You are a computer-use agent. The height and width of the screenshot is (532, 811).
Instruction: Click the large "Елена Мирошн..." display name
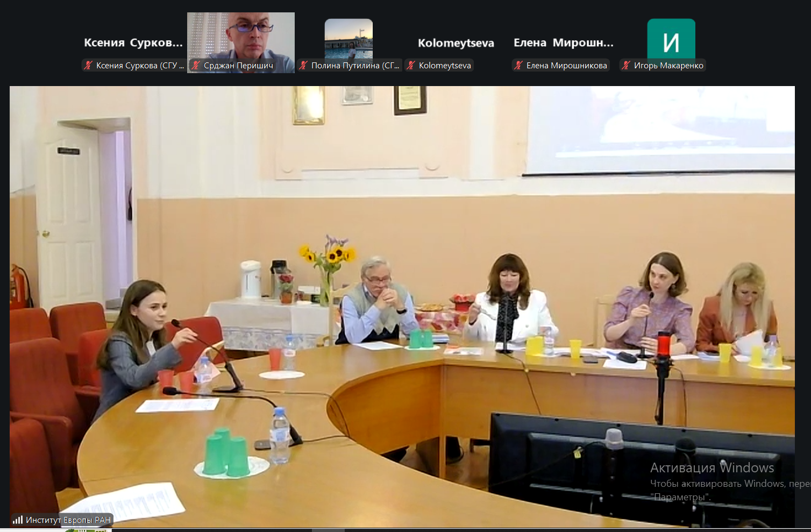564,43
